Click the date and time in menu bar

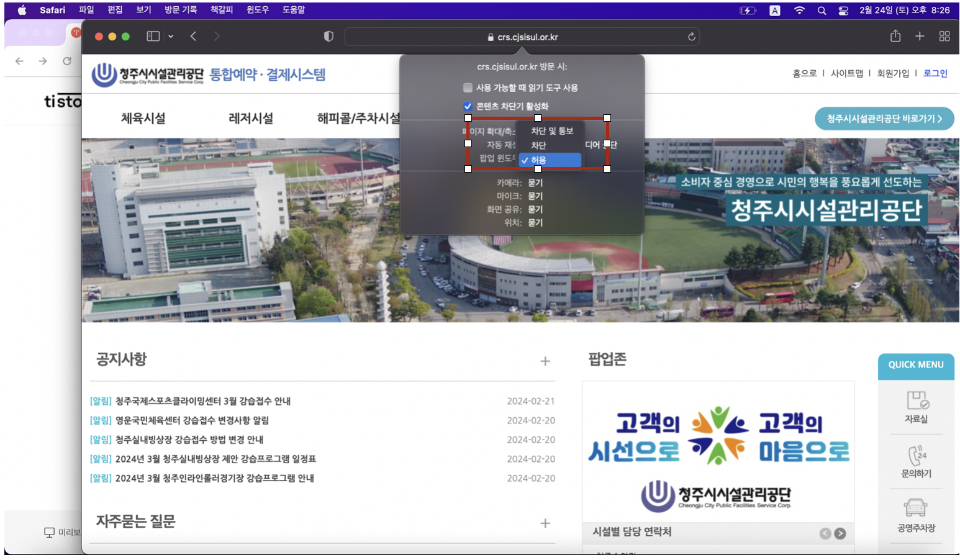[904, 11]
